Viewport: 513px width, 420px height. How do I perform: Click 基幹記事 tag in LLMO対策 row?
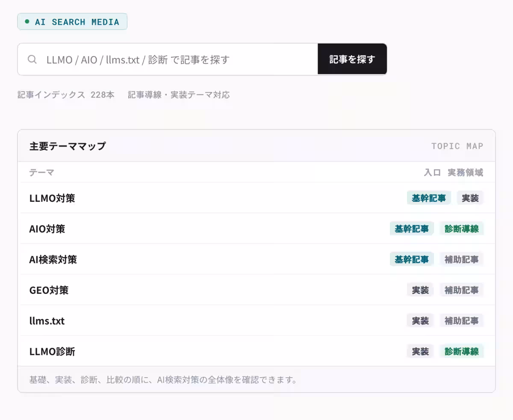click(x=429, y=198)
